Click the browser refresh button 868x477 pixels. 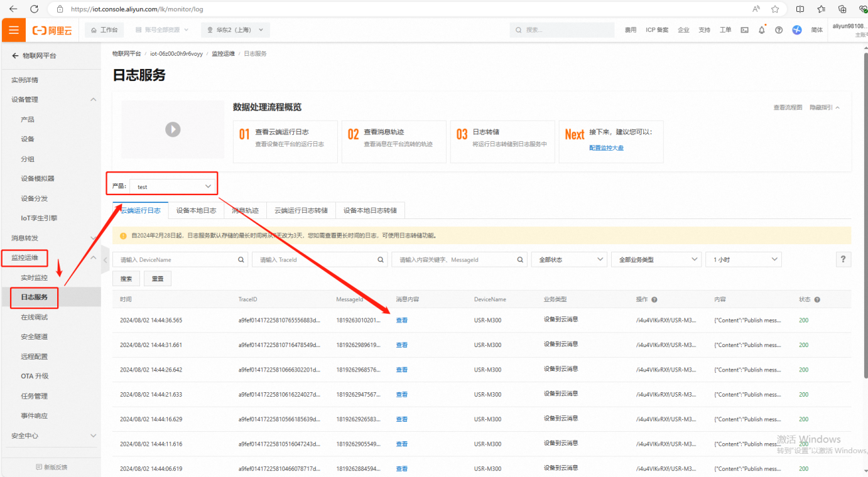click(x=34, y=9)
